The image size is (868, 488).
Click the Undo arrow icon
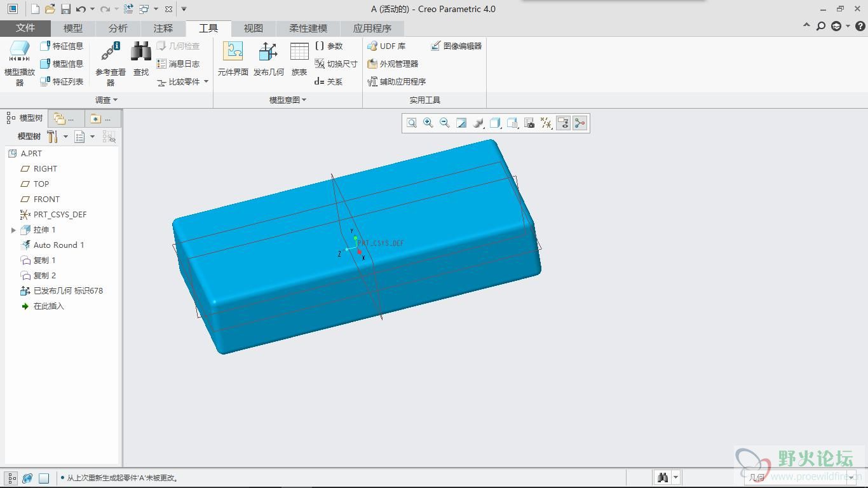81,9
